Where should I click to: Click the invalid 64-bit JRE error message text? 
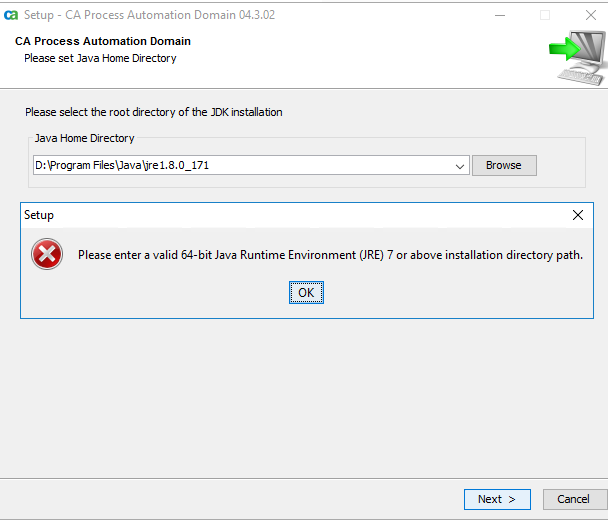[330, 255]
